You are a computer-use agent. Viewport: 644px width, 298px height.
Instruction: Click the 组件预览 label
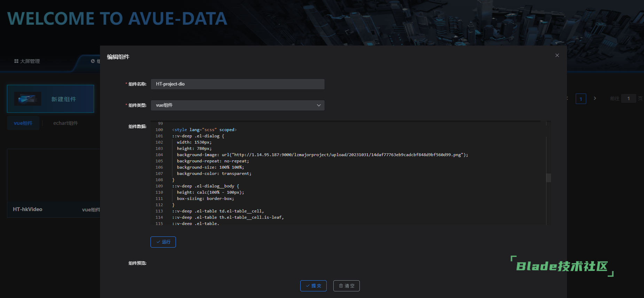137,263
